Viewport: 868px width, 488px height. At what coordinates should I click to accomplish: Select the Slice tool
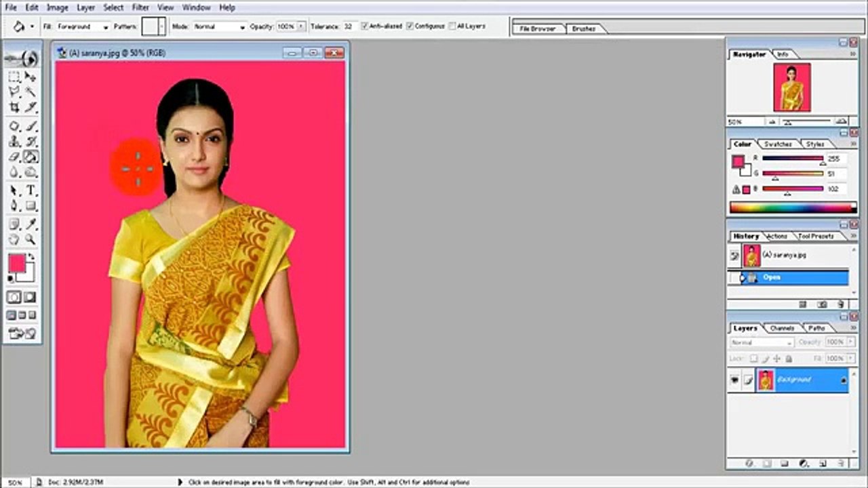(x=31, y=107)
